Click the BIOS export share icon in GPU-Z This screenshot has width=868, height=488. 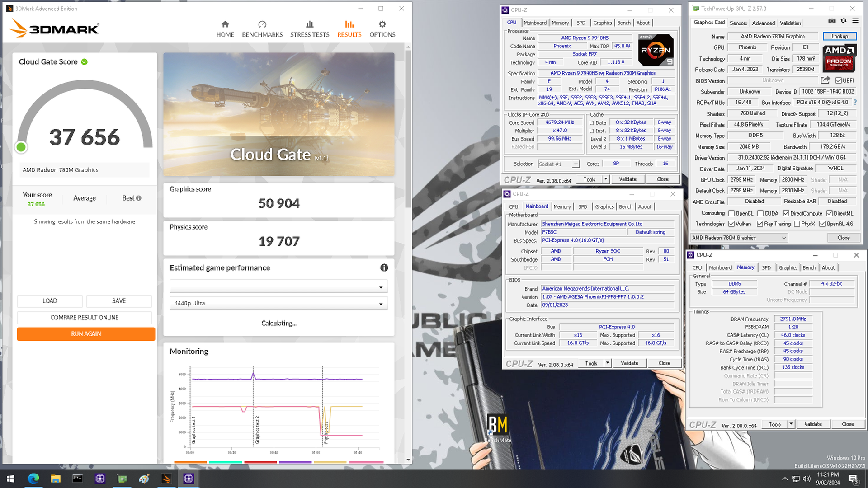pos(826,80)
